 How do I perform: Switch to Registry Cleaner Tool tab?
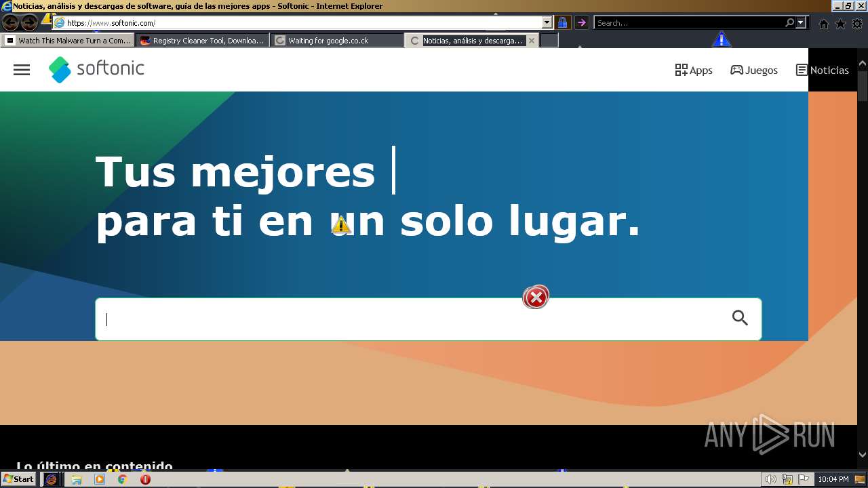tap(203, 41)
